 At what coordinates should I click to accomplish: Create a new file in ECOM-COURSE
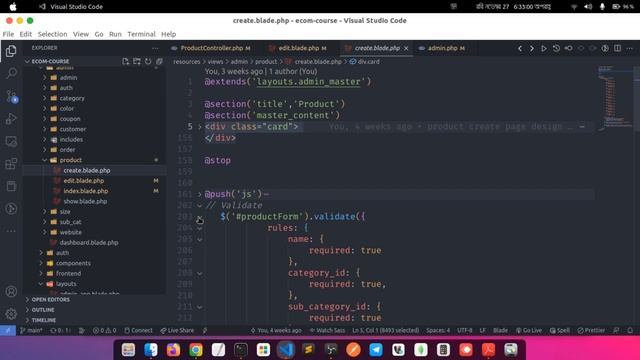tap(125, 61)
